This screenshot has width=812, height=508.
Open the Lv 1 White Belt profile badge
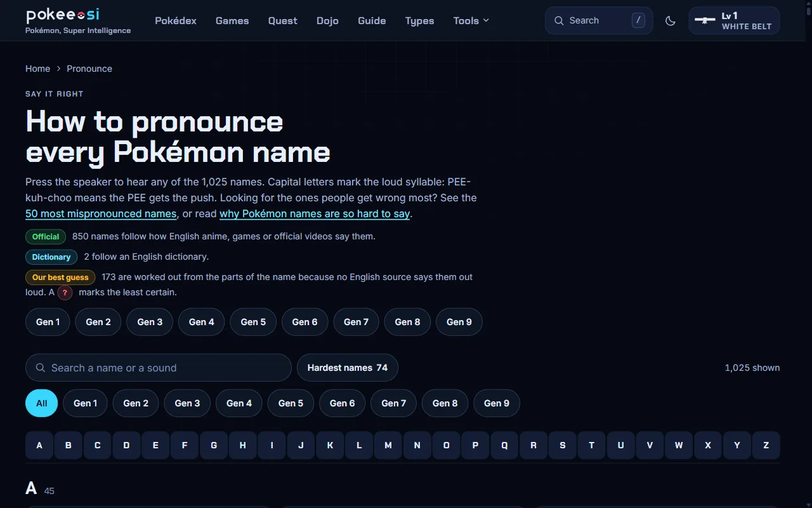tap(734, 21)
